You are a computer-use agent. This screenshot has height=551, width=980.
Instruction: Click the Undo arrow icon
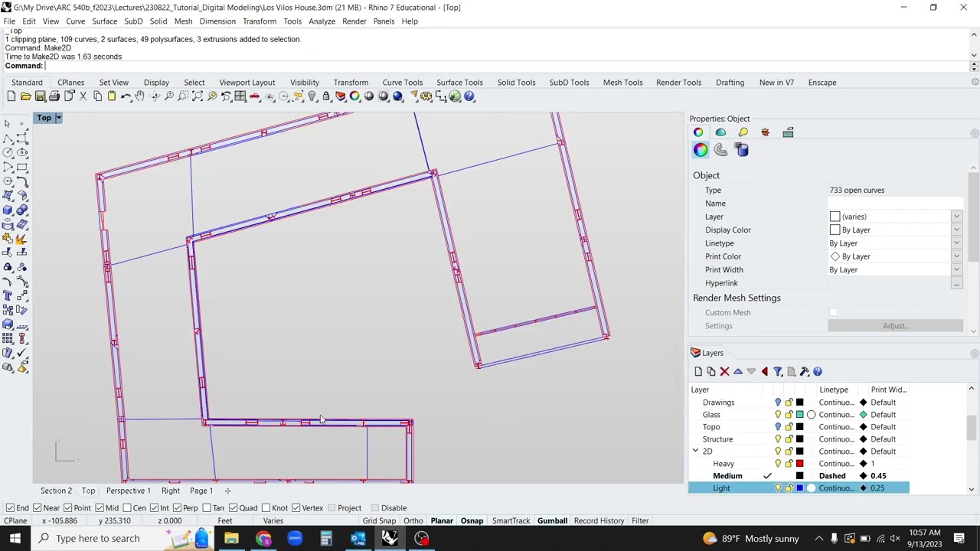click(126, 96)
